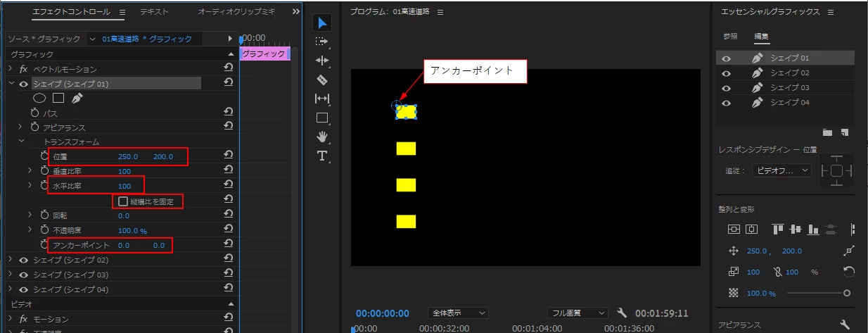Viewport: 868px width, 333px height.
Task: Open the program monitor wrench settings
Action: point(622,313)
